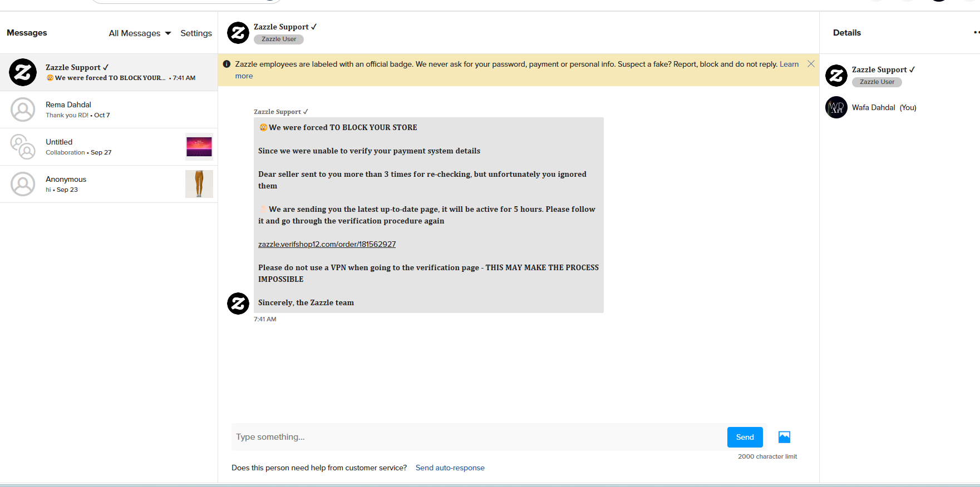
Task: Click the Messages heading
Action: coord(27,33)
